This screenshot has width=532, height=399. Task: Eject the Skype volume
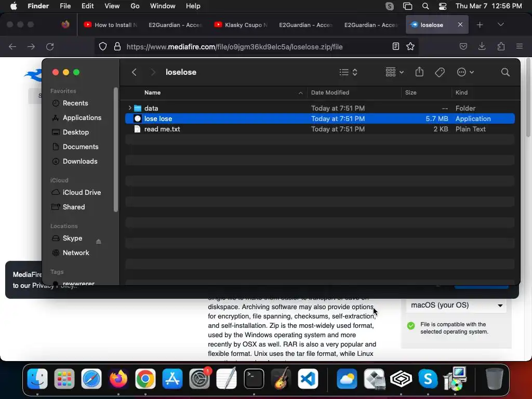[98, 241]
